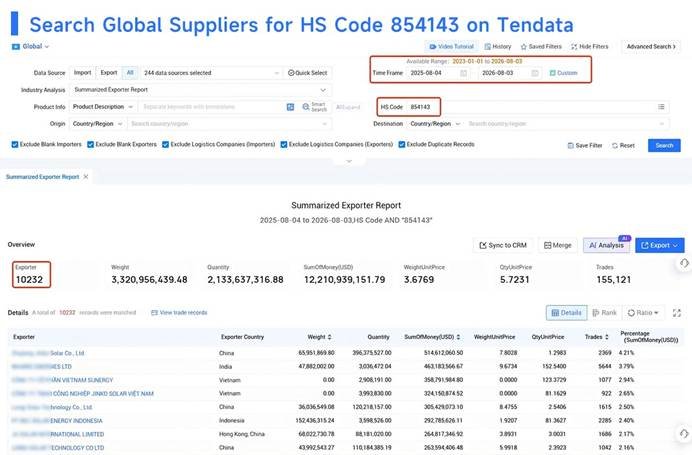
Task: Open the Product Description dropdown
Action: tap(102, 107)
